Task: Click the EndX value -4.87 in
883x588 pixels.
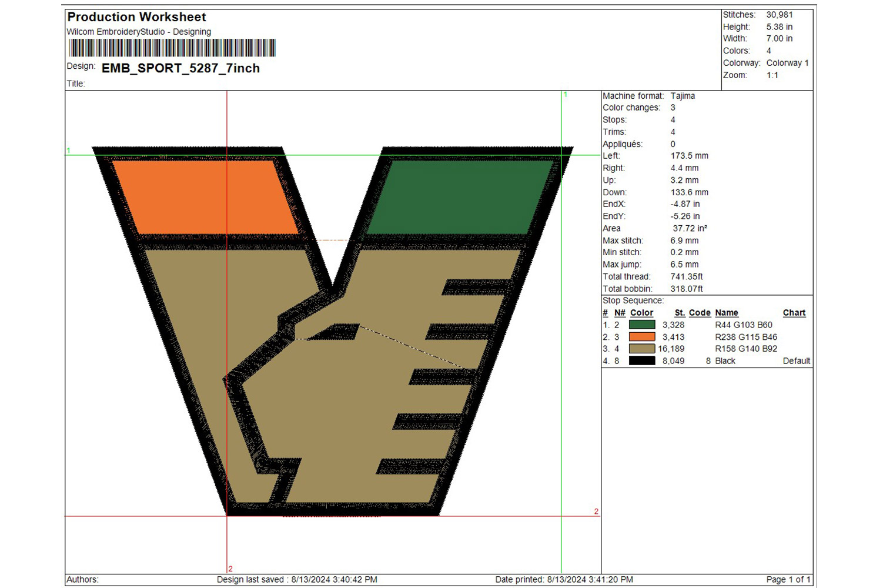Action: pyautogui.click(x=685, y=204)
